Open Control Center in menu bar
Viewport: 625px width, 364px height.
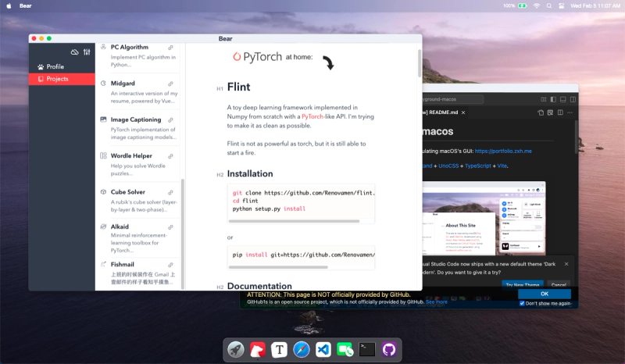561,5
